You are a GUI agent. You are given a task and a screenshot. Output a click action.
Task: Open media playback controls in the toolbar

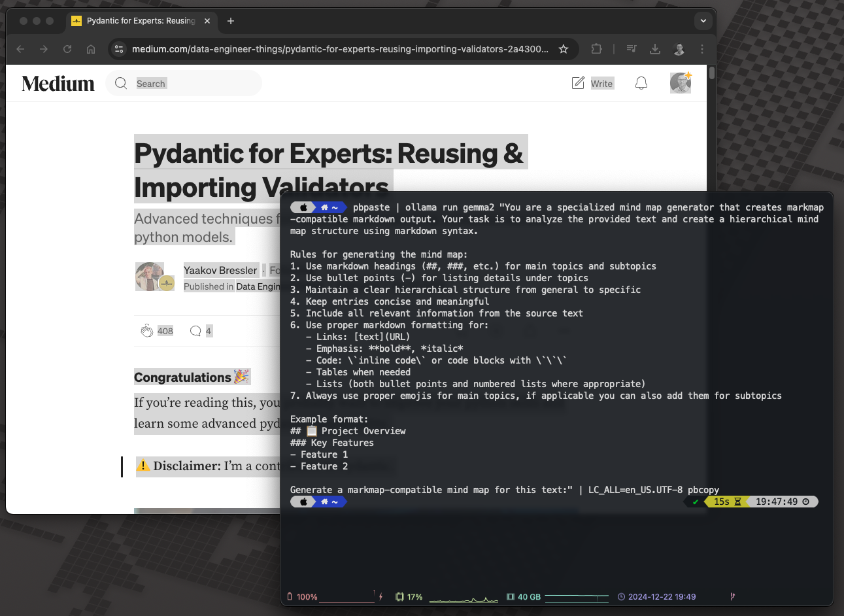click(632, 49)
